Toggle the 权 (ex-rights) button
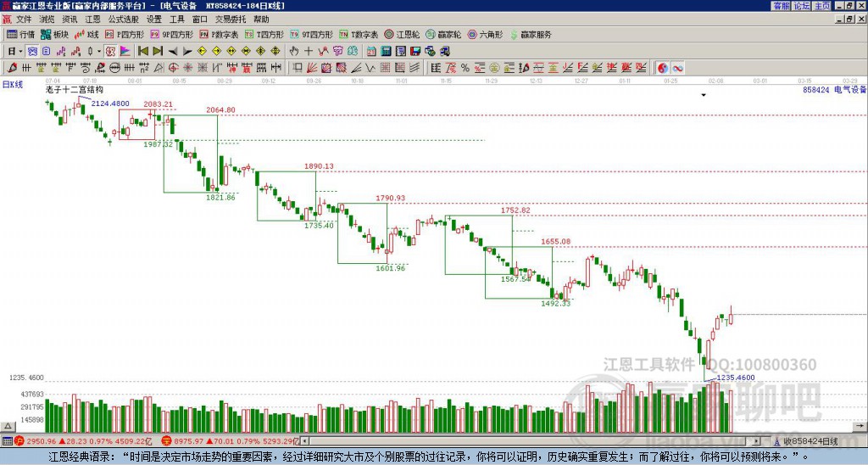The height and width of the screenshot is (465, 868). coord(110,52)
